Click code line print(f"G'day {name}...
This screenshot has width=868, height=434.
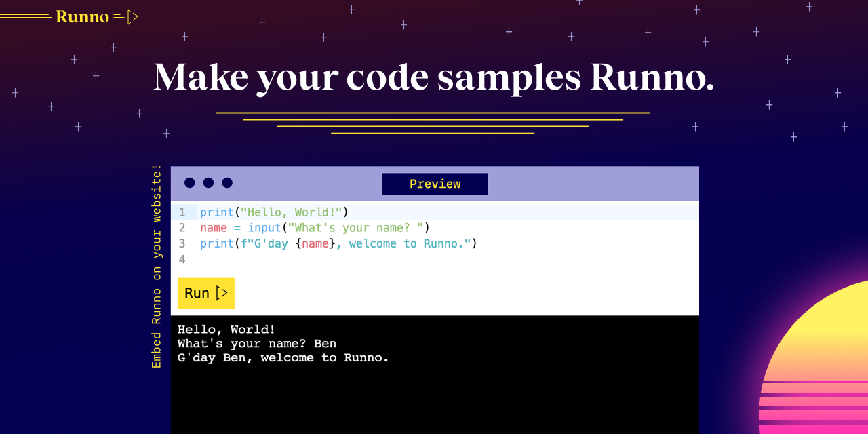[x=338, y=243]
